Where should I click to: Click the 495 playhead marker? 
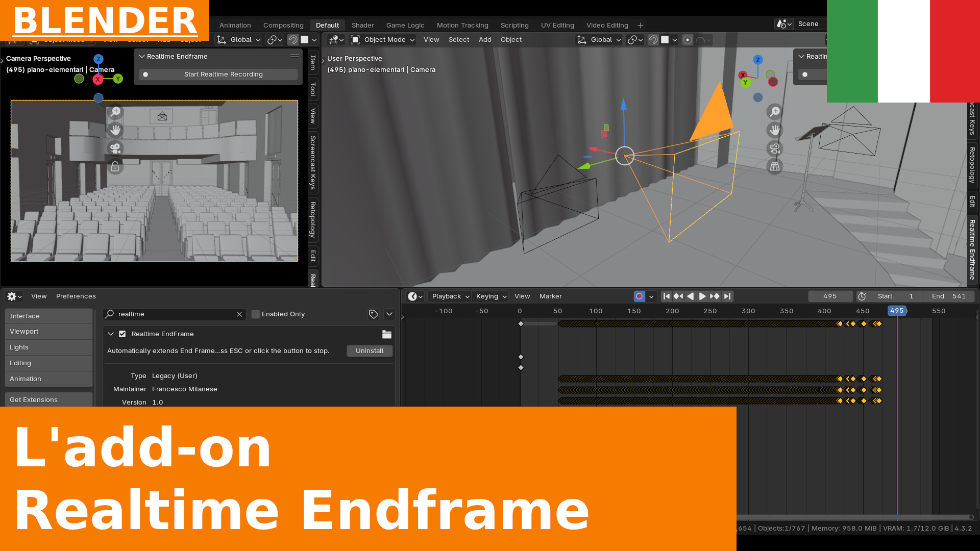tap(897, 311)
